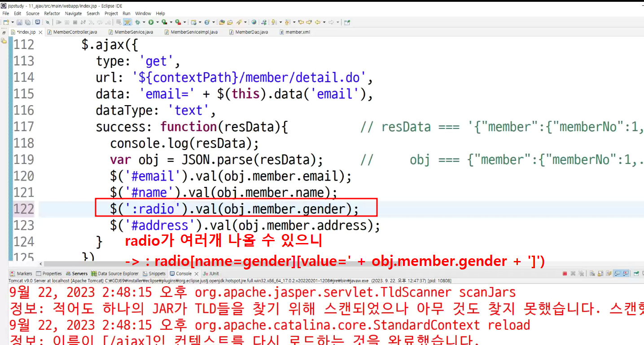
Task: Expand the Next Annotation dropdown arrow
Action: (x=280, y=22)
